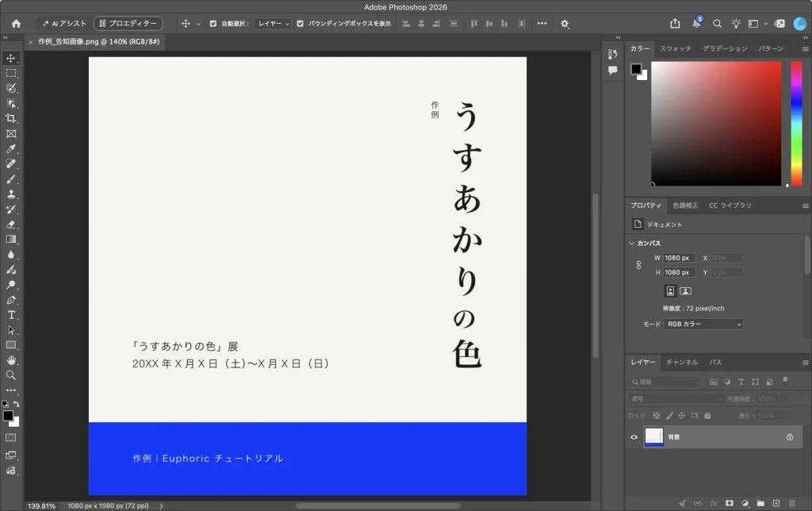Expand status bar info arrow
Screen dimensions: 812x511
[x=161, y=505]
